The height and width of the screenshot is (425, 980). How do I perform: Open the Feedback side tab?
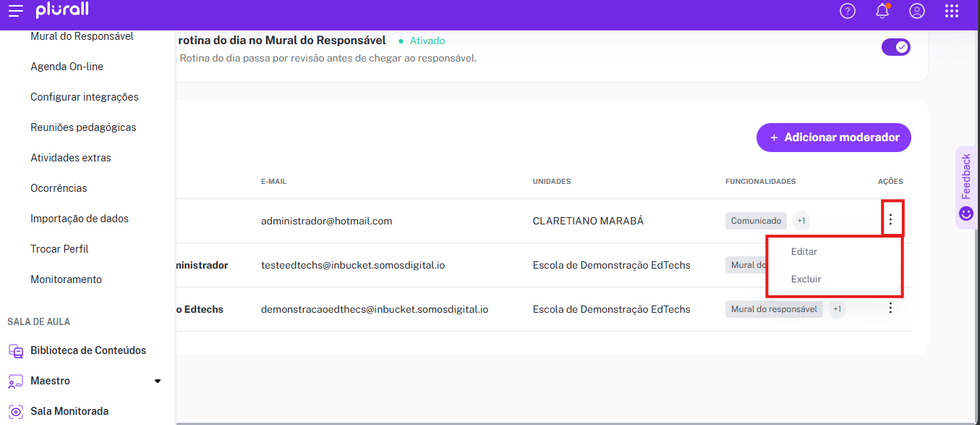pyautogui.click(x=966, y=188)
